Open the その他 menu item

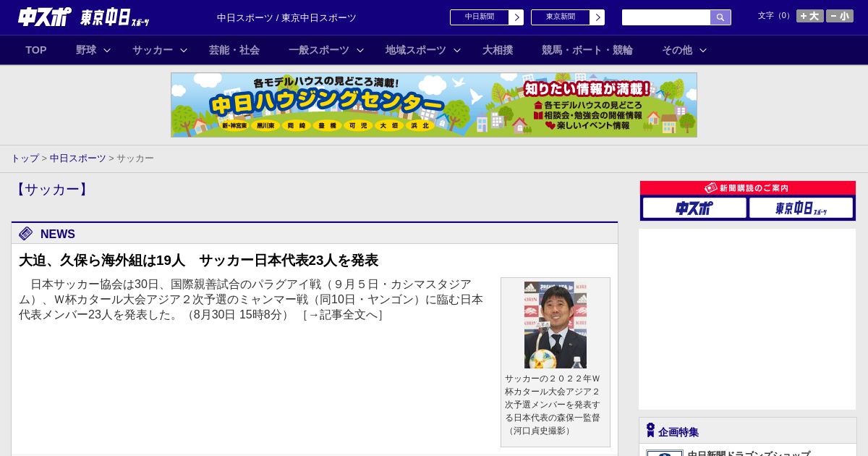click(677, 50)
